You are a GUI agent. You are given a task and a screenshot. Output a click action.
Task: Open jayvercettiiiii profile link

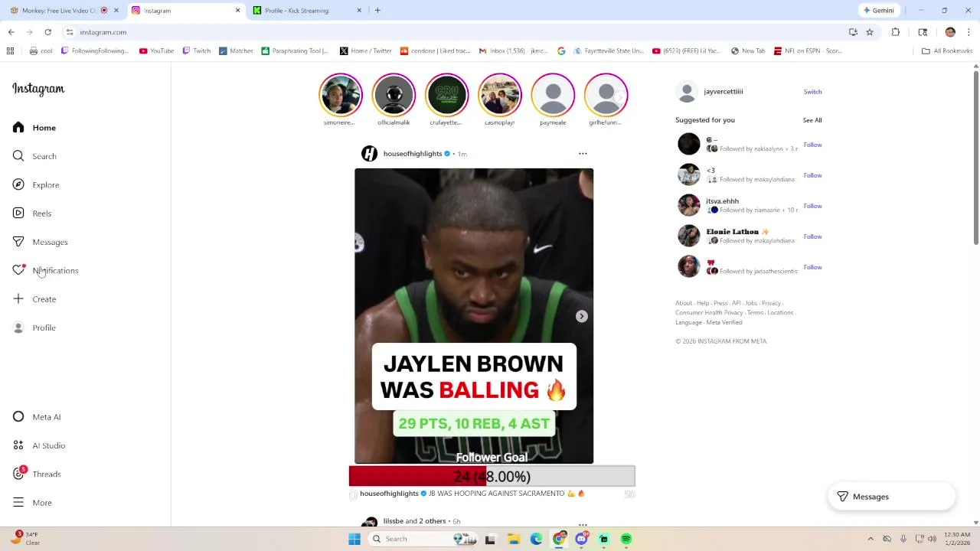[724, 92]
